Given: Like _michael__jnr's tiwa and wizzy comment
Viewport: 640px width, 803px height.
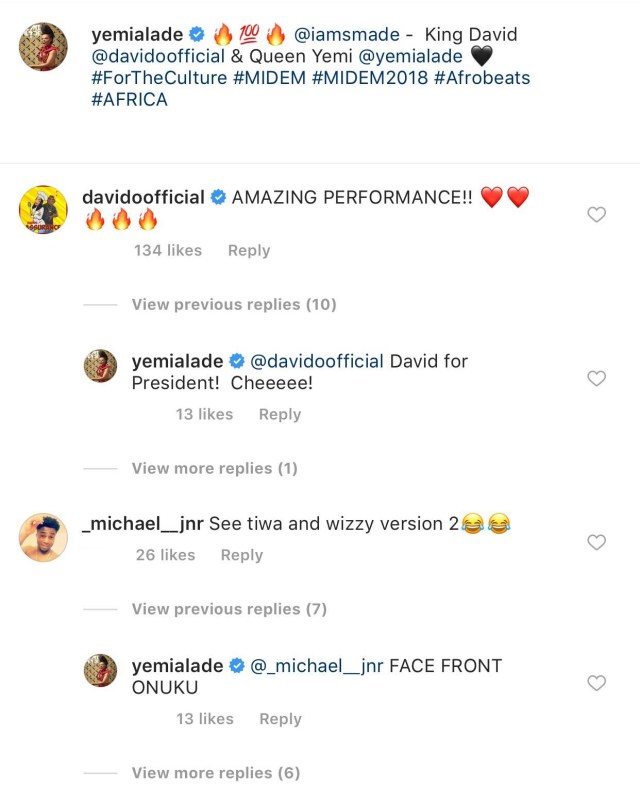Looking at the screenshot, I should (596, 542).
